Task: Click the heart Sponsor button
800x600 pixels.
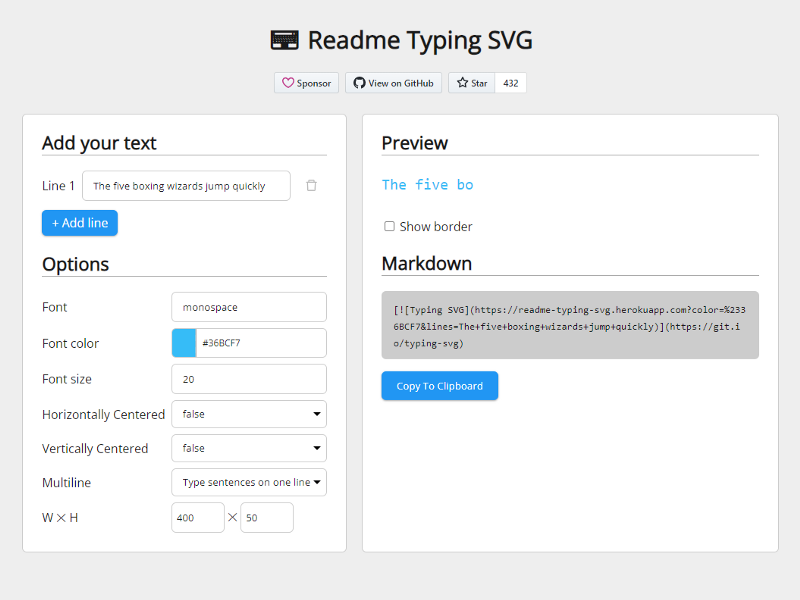Action: [x=307, y=83]
